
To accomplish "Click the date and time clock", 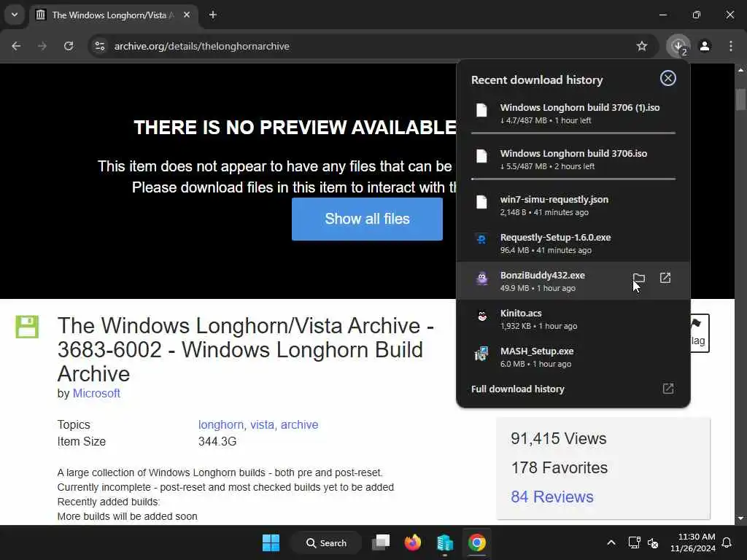I will 693,542.
